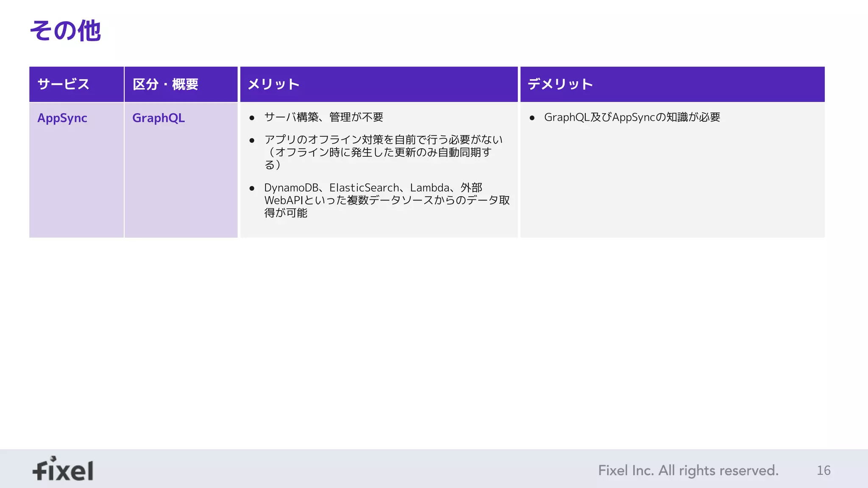
Task: Click the bullet dot before アプリのオフライン
Action: pyautogui.click(x=252, y=140)
